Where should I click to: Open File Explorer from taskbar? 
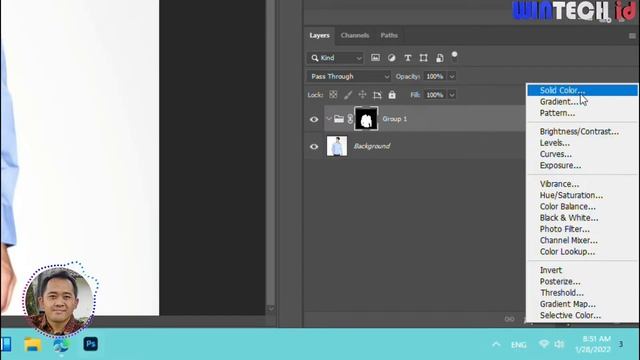(33, 344)
